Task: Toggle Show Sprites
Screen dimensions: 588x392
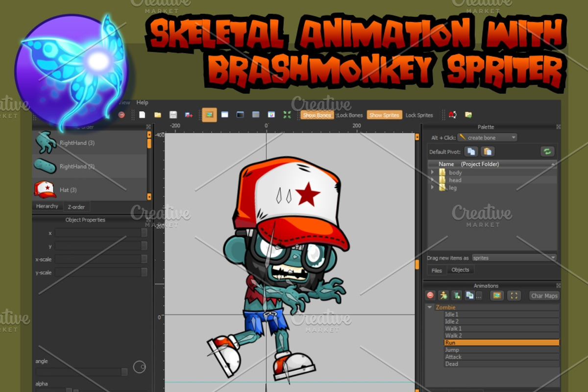Action: (384, 115)
